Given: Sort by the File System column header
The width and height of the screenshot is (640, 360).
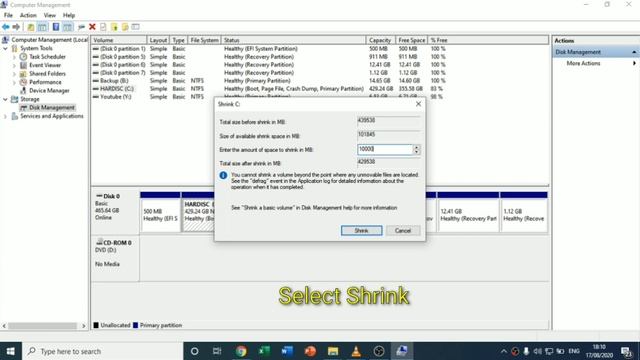Looking at the screenshot, I should pyautogui.click(x=204, y=40).
